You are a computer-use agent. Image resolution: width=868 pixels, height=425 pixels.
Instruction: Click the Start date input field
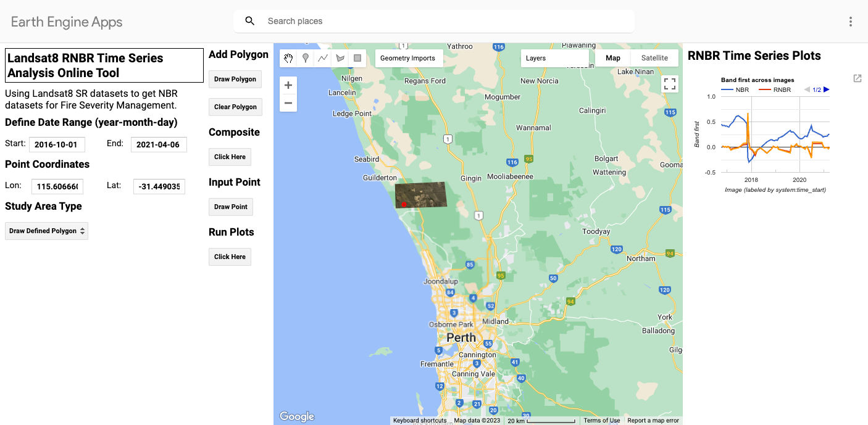[57, 144]
